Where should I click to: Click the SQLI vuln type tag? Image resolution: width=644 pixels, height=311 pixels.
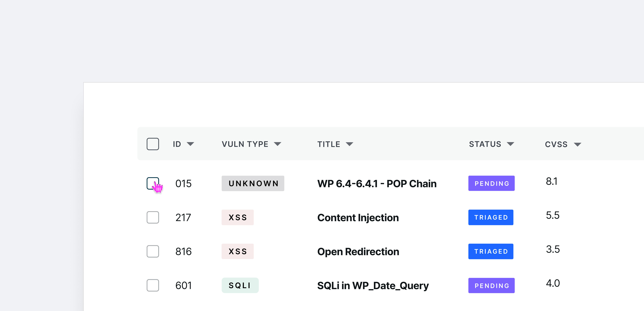coord(240,285)
